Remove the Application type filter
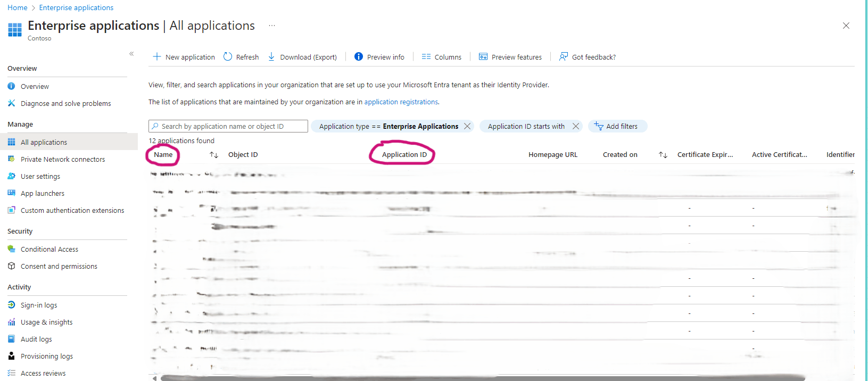The width and height of the screenshot is (868, 381). coord(467,126)
